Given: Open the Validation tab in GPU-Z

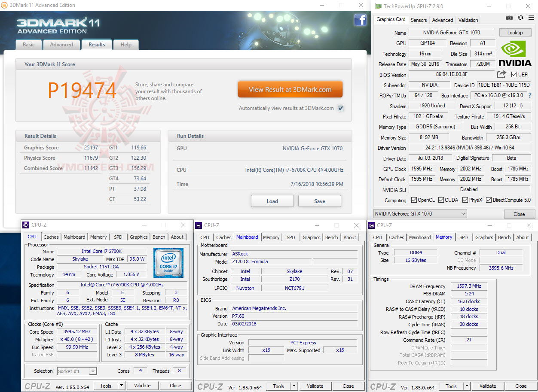Looking at the screenshot, I should [468, 20].
